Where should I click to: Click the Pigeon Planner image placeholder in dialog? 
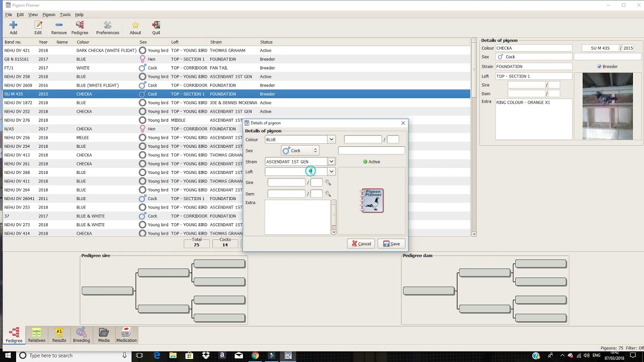pos(372,201)
